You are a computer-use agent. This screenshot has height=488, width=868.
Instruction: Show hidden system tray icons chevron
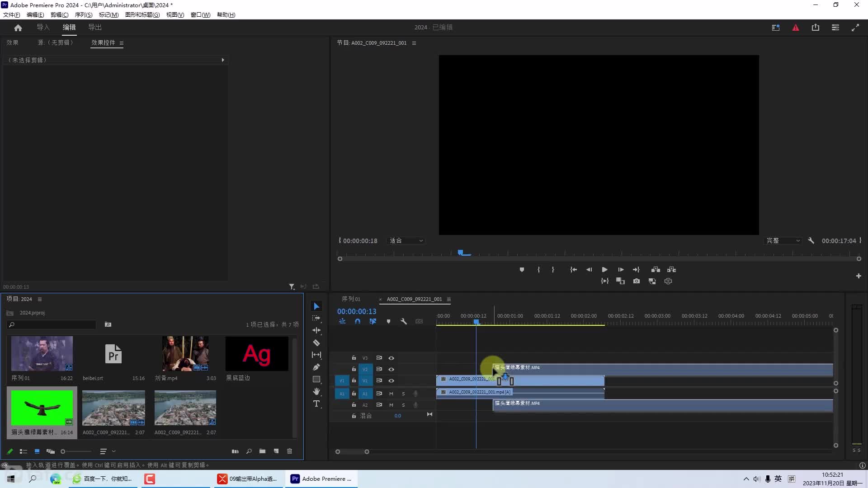coord(746,479)
